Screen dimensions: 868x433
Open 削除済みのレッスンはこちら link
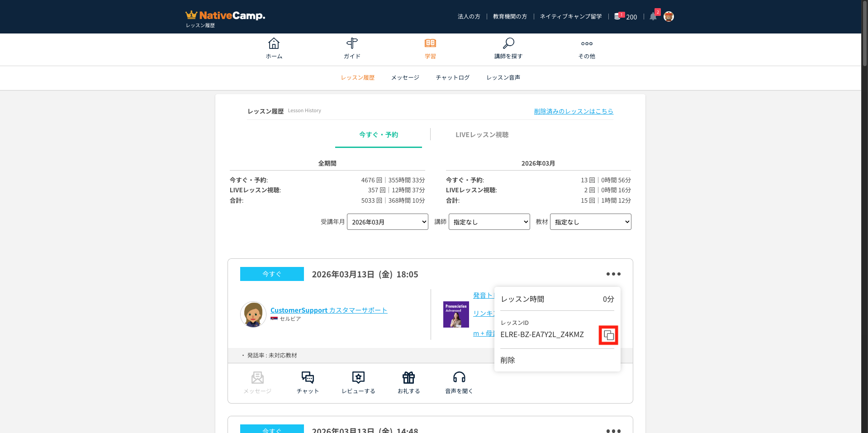[x=574, y=111]
